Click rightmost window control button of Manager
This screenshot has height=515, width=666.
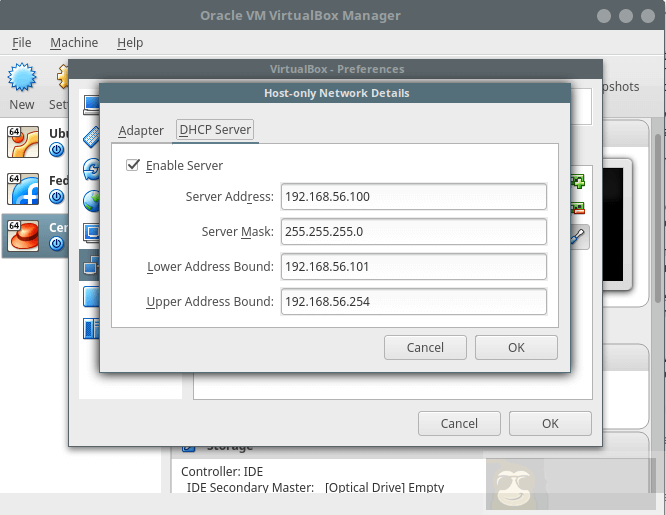(648, 16)
